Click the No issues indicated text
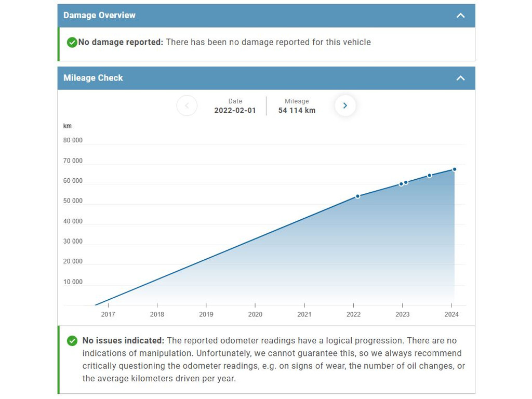Image resolution: width=532 pixels, height=399 pixels. (x=123, y=341)
